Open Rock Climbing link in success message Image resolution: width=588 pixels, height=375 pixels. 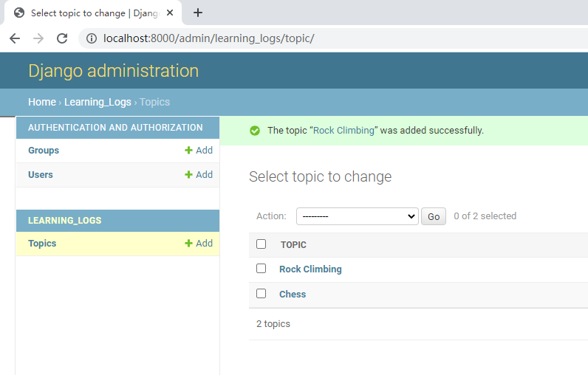[x=344, y=131]
